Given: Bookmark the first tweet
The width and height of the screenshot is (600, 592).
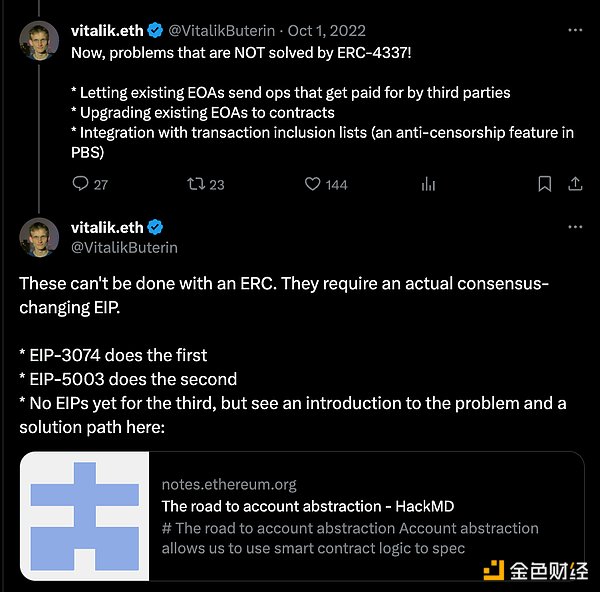Looking at the screenshot, I should click(544, 184).
